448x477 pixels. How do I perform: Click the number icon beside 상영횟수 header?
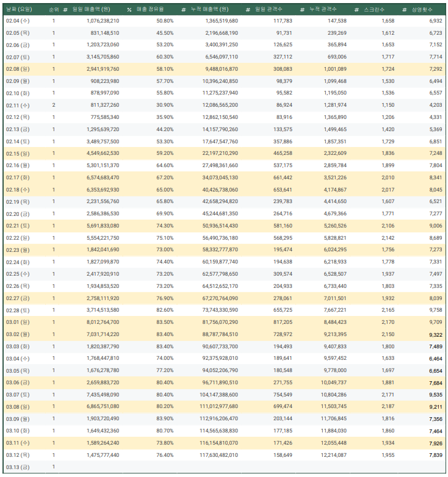pyautogui.click(x=405, y=10)
